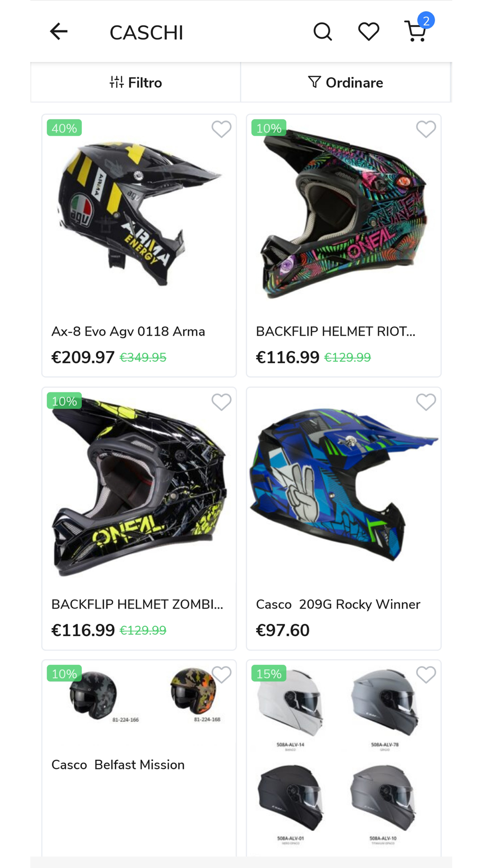Add Casco 209G Rocky Winner to favorites
The image size is (488, 868).
coord(426,402)
